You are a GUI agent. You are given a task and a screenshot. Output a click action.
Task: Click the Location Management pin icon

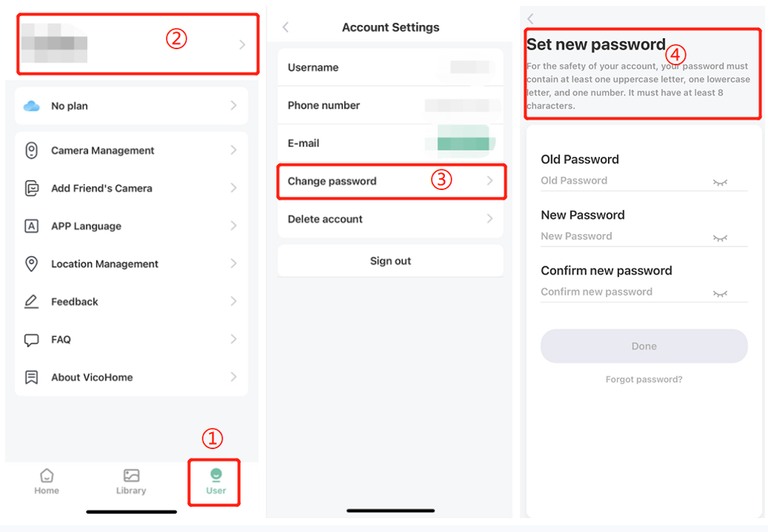(32, 264)
